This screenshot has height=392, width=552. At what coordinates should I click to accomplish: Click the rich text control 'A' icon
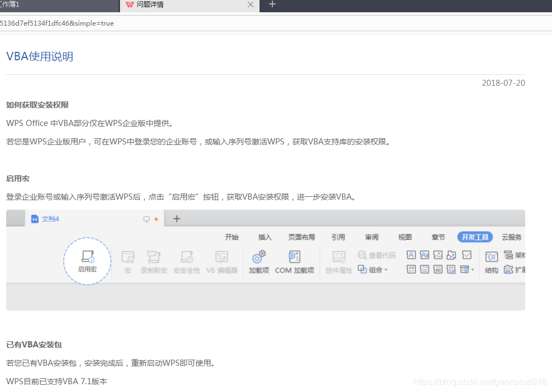pyautogui.click(x=411, y=255)
